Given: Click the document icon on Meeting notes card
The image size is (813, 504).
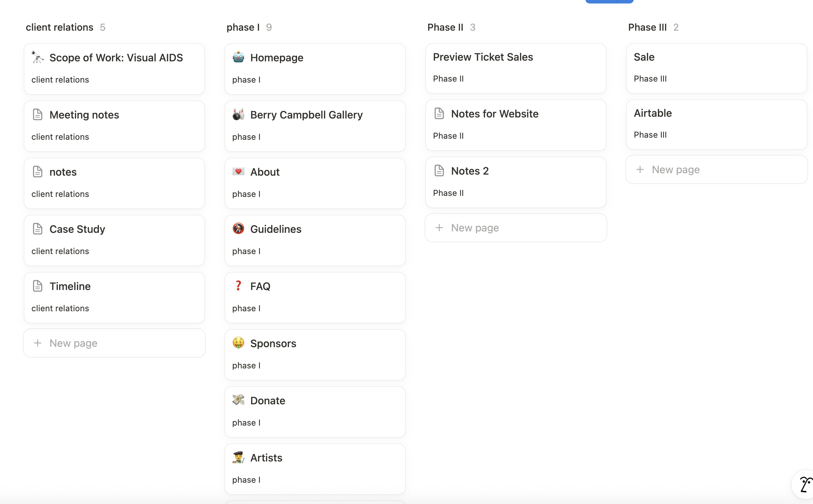Looking at the screenshot, I should point(37,114).
